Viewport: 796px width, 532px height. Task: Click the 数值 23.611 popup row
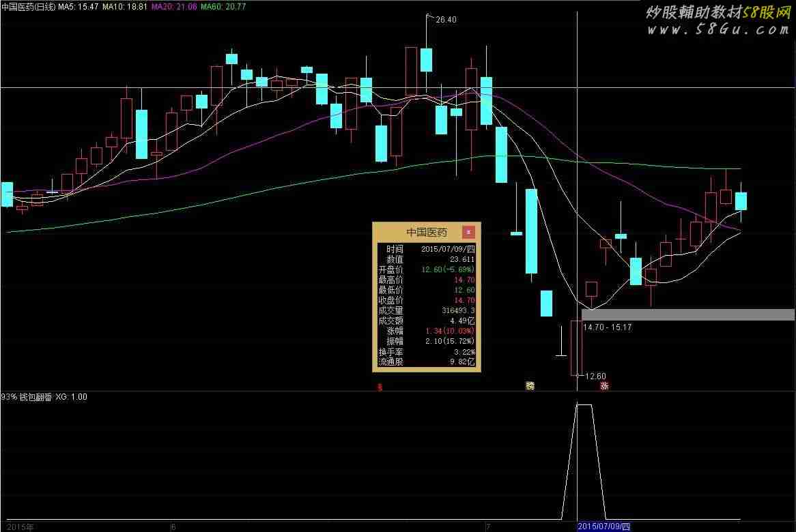[x=427, y=259]
